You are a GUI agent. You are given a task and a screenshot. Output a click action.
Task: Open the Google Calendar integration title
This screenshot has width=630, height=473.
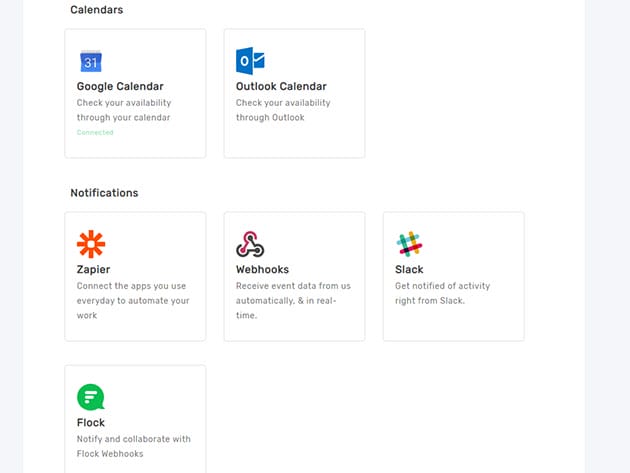(x=120, y=86)
